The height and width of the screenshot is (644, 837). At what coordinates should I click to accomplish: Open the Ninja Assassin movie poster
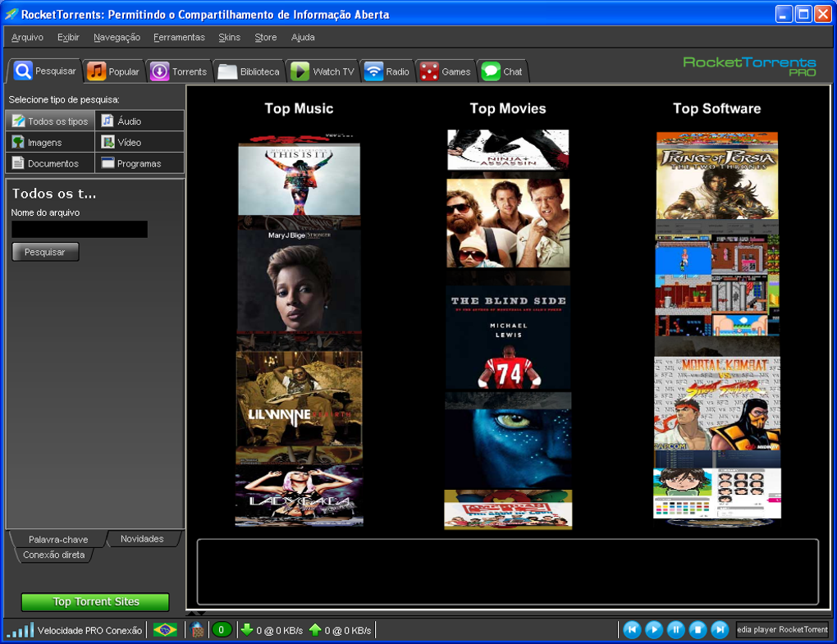coord(508,150)
